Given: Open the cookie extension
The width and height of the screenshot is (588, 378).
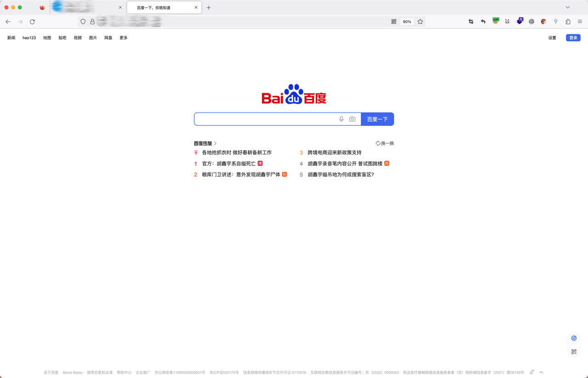Looking at the screenshot, I should coord(543,22).
